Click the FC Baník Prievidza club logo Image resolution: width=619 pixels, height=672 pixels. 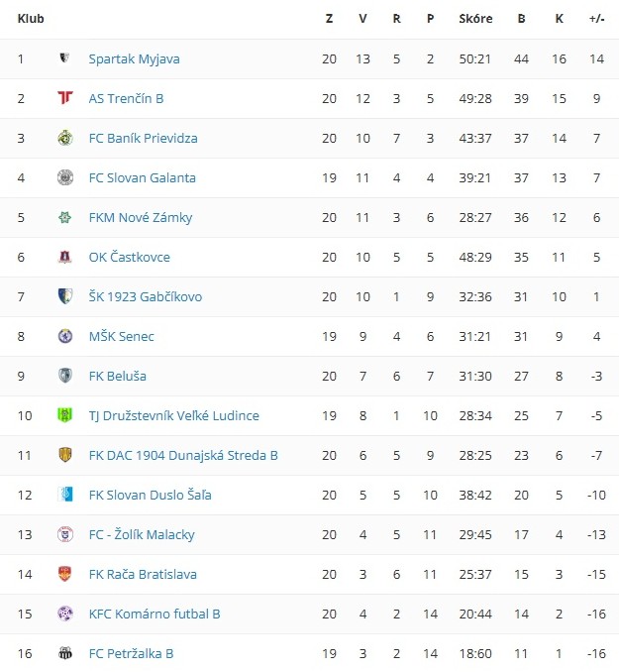pos(65,138)
